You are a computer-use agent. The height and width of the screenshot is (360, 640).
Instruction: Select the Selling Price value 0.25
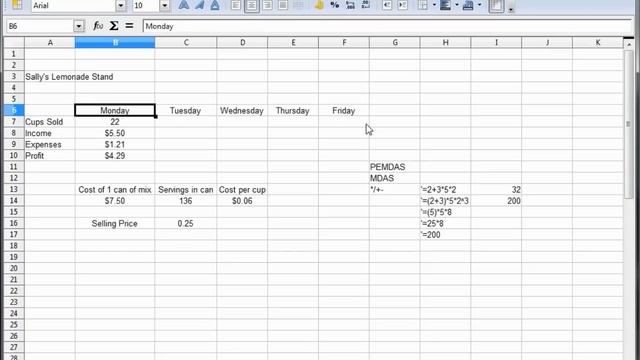186,223
